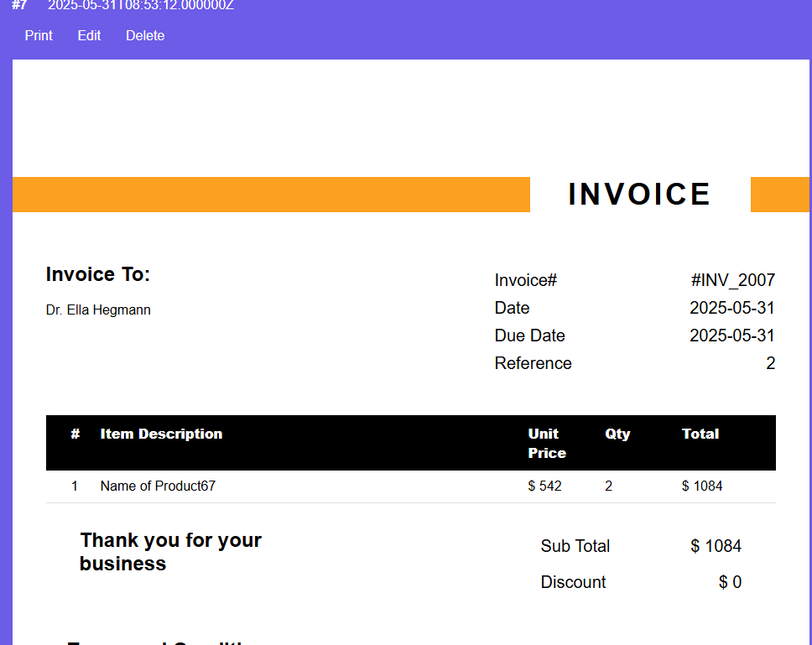Click the Edit action in the toolbar
This screenshot has width=812, height=645.
(89, 35)
